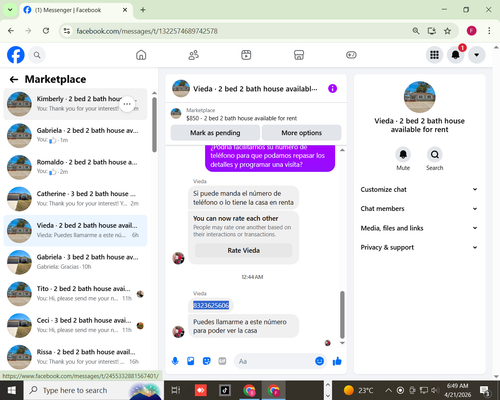The width and height of the screenshot is (500, 400).
Task: Open Catherine 3 bed 2 bath conversation
Action: pyautogui.click(x=75, y=199)
